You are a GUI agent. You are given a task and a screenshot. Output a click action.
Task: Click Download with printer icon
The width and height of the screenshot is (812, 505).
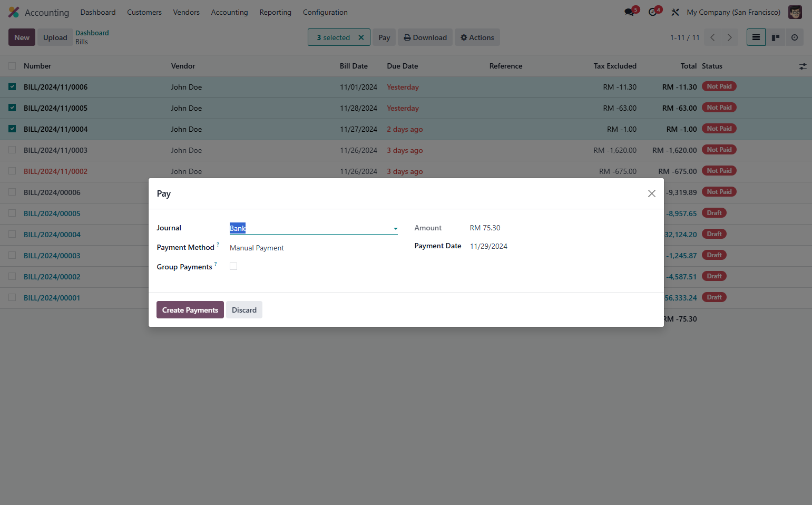425,37
